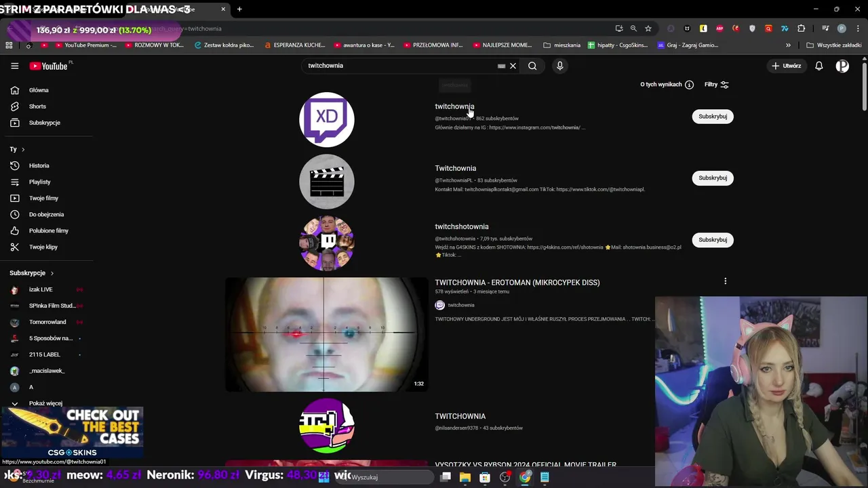
Task: Close the current browser tab
Action: tap(223, 9)
